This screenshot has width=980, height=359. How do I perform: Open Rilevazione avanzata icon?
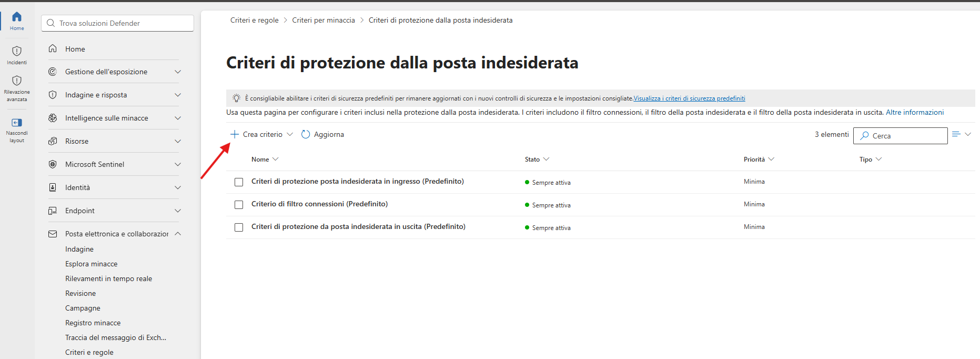pyautogui.click(x=17, y=81)
